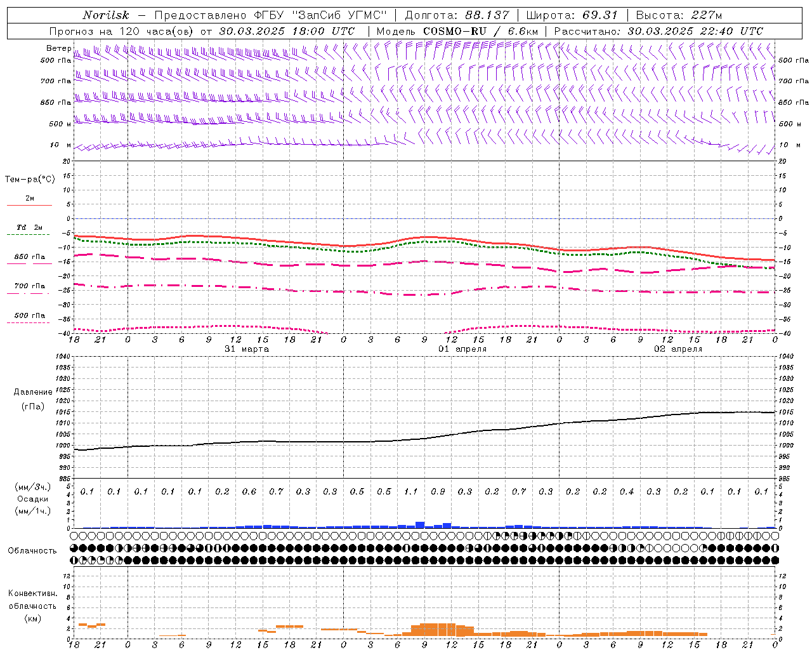Click the 'Давление' pressure panel label
Screen dimensions: 812x650
33,392
